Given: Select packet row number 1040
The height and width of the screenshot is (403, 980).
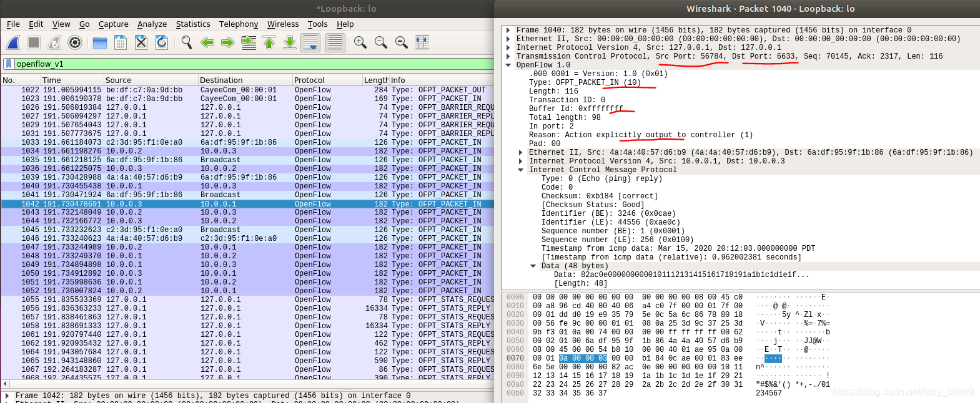Looking at the screenshot, I should (x=247, y=186).
